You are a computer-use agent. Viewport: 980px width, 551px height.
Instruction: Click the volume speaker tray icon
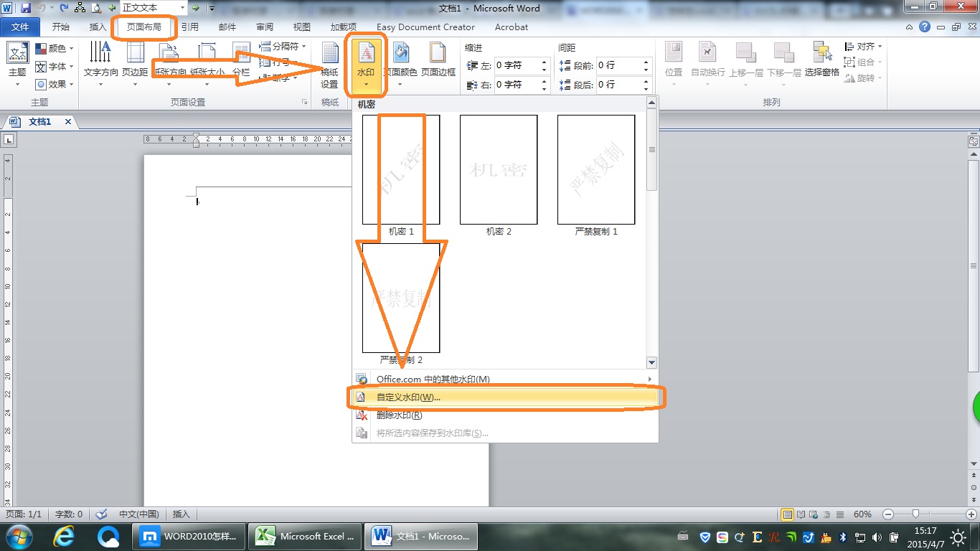tap(877, 536)
